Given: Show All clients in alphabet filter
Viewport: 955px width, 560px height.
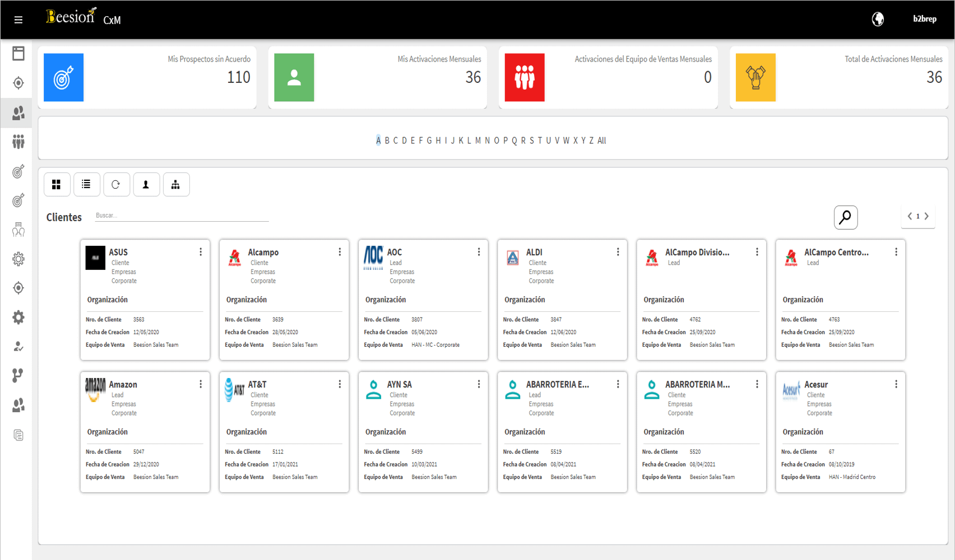Looking at the screenshot, I should point(602,141).
